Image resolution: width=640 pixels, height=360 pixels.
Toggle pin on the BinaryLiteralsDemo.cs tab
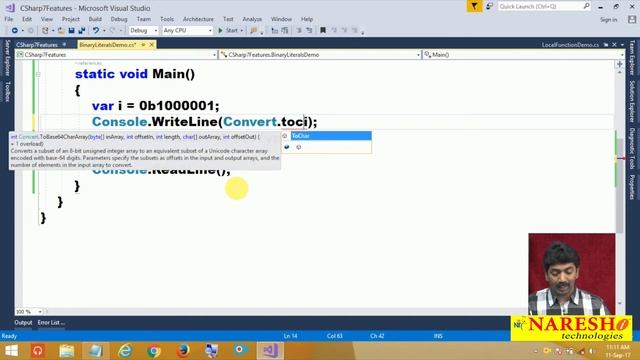(143, 45)
